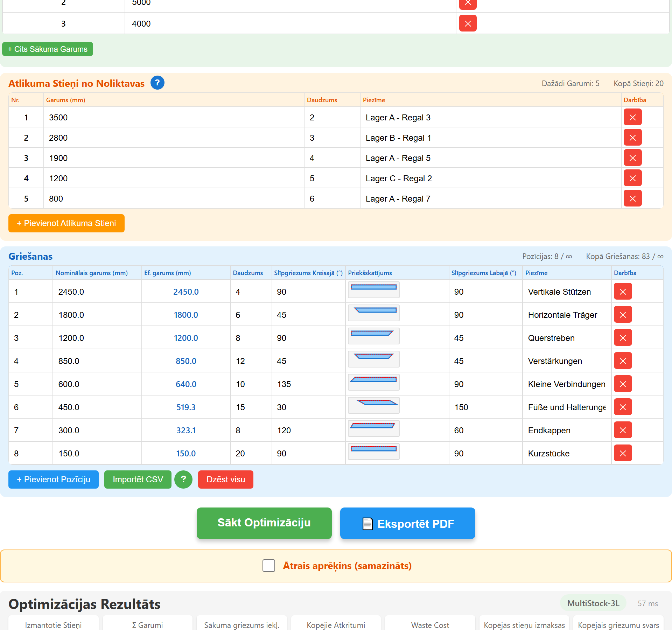
Task: Open profile preview for Horizontale Träger
Action: click(x=373, y=313)
